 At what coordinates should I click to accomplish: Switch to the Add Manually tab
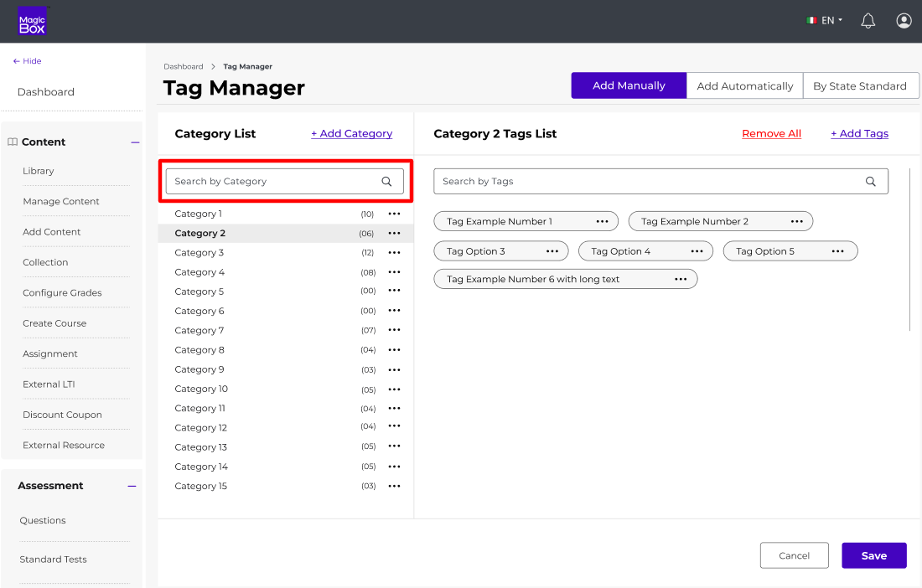[629, 85]
